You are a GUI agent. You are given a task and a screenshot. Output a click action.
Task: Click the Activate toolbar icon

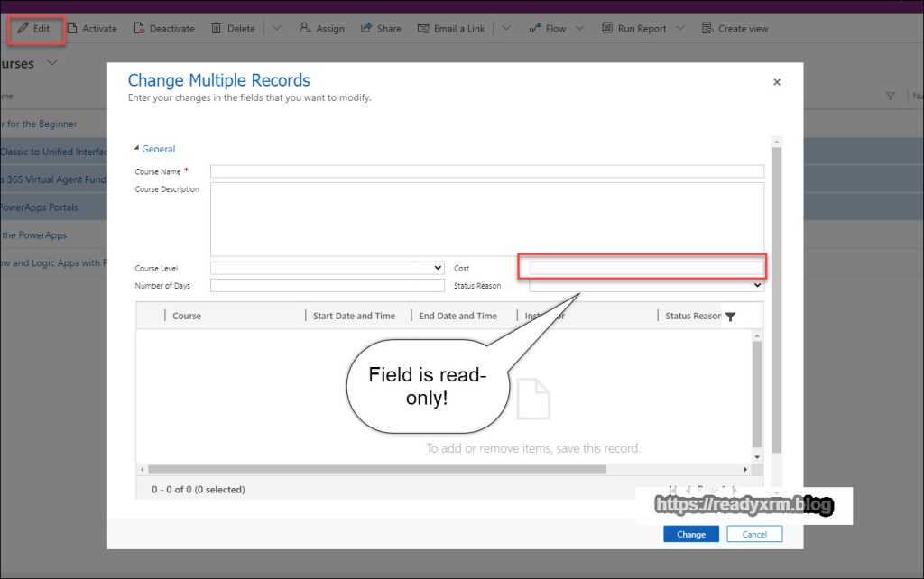pyautogui.click(x=72, y=29)
